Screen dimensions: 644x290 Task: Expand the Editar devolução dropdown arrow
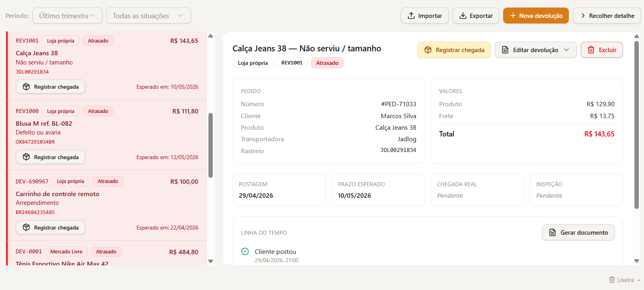click(x=566, y=50)
